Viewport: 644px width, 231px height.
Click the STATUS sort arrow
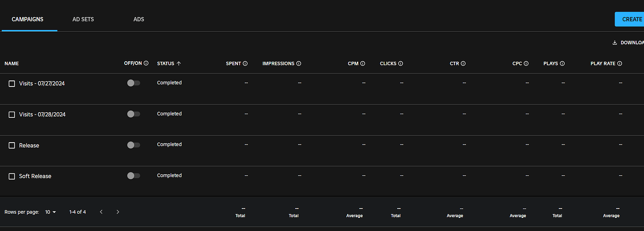[179, 64]
